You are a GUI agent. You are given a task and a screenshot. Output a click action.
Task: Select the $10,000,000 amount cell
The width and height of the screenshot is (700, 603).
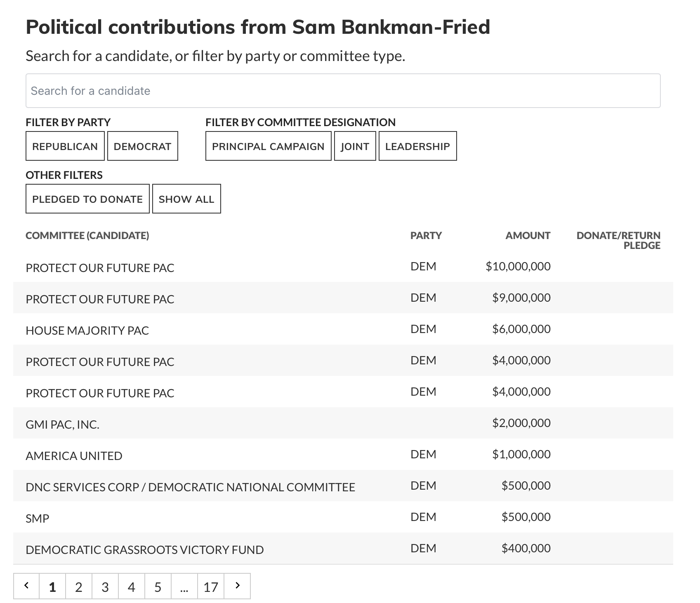(518, 266)
